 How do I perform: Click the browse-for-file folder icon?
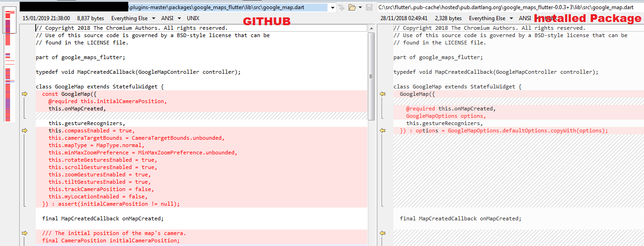point(352,7)
